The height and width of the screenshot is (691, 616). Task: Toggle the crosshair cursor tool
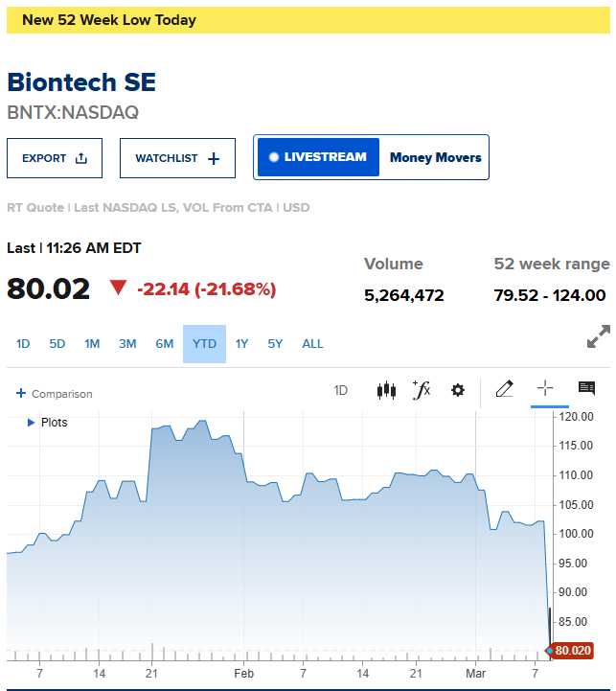pyautogui.click(x=545, y=388)
